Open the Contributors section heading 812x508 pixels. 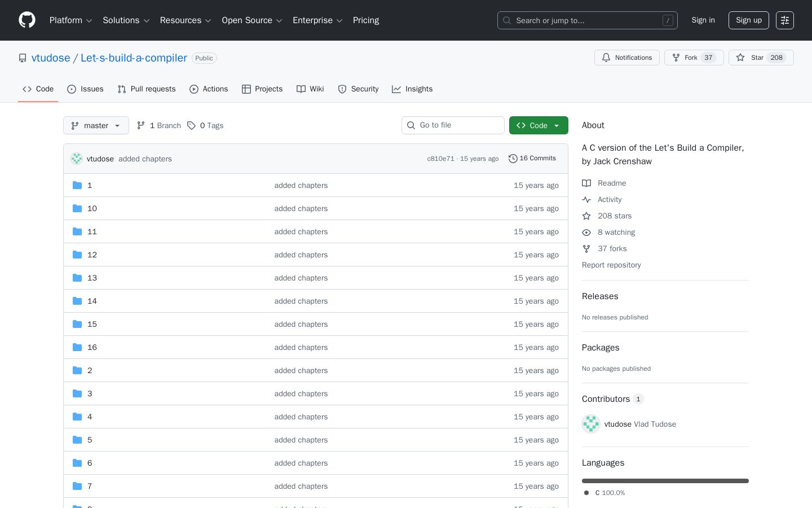[x=613, y=399]
